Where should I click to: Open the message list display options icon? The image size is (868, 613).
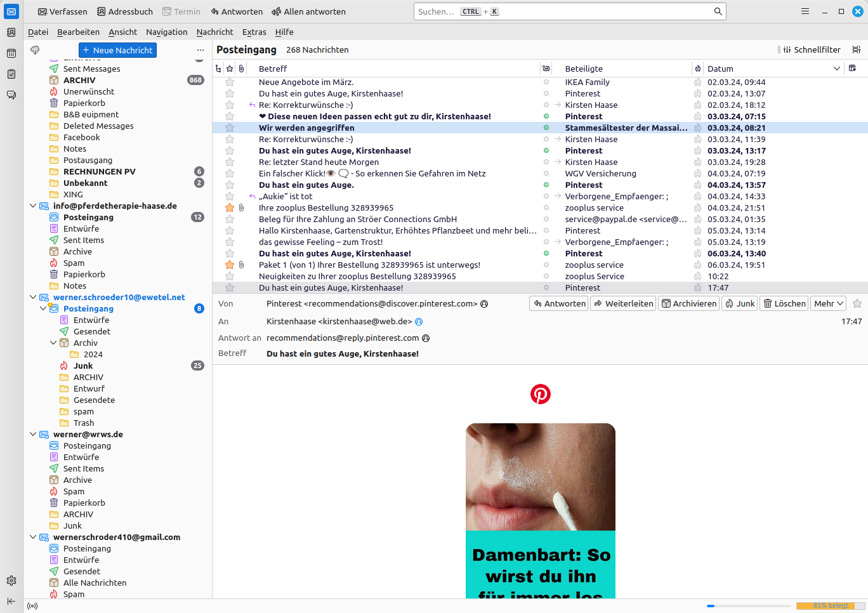(x=857, y=49)
